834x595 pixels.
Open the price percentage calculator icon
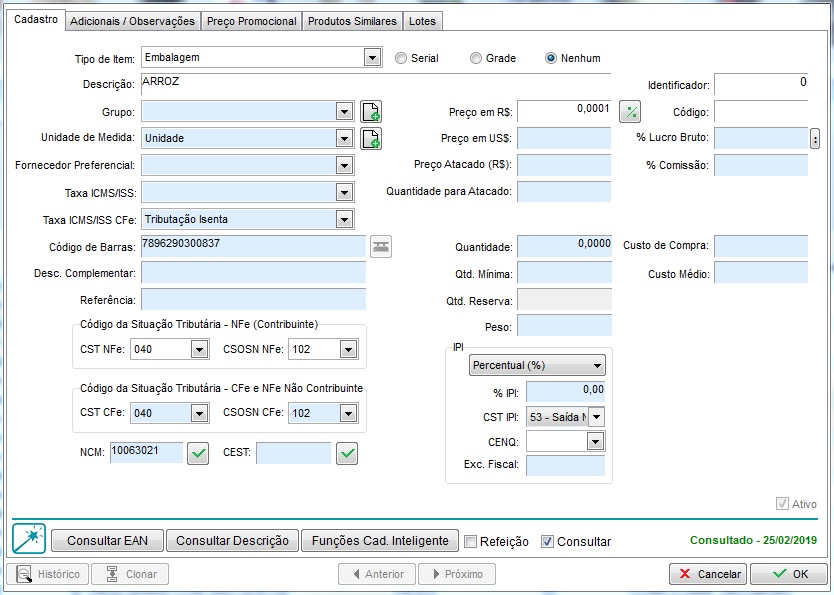pos(630,112)
